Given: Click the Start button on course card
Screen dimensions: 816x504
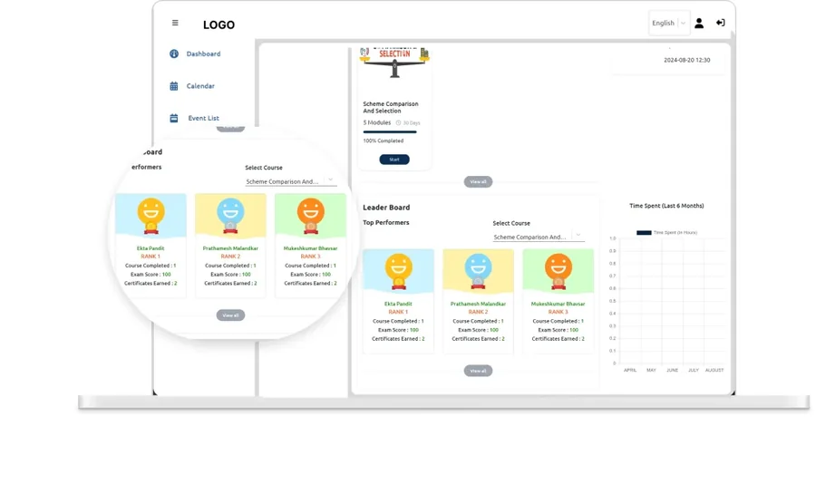Looking at the screenshot, I should pos(394,160).
